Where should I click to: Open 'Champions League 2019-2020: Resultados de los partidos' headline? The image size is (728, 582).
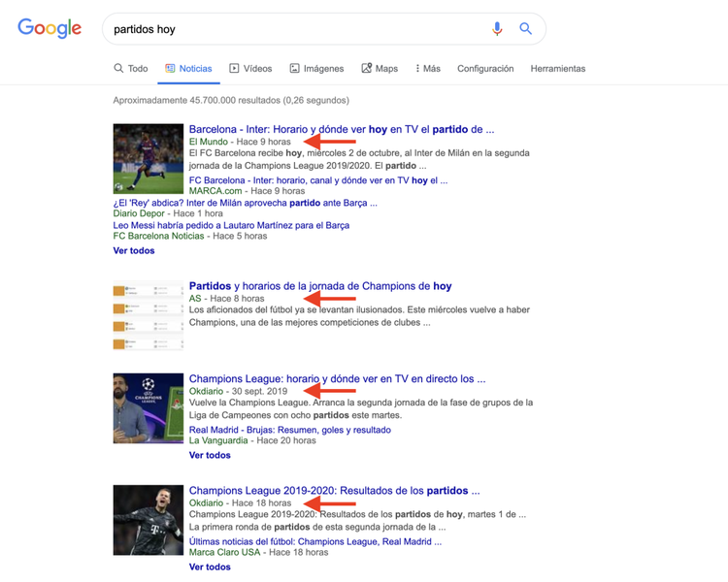click(334, 491)
